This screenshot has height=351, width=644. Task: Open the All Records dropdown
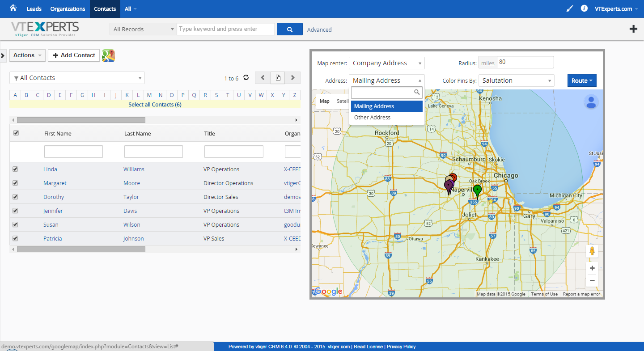coord(143,29)
